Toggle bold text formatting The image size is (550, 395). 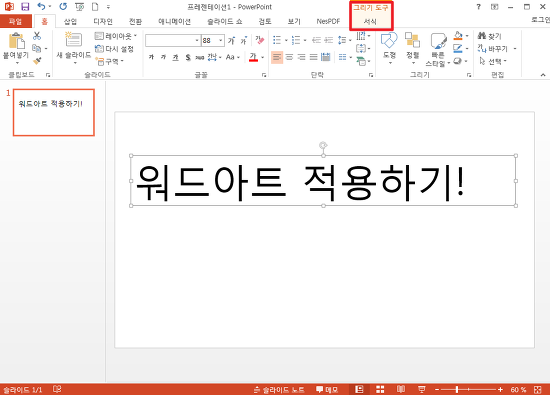(151, 57)
